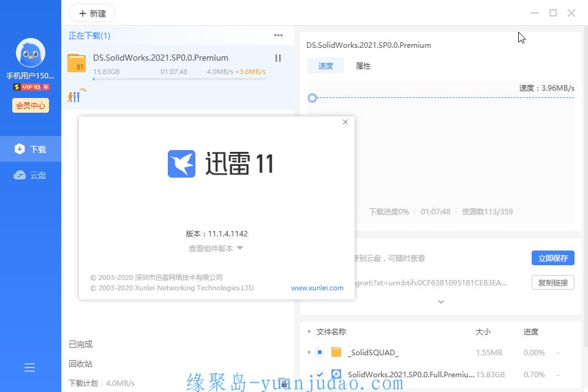This screenshot has width=588, height=392.
Task: Click the +3.6MB/s acceleration speed text
Action: tap(251, 72)
